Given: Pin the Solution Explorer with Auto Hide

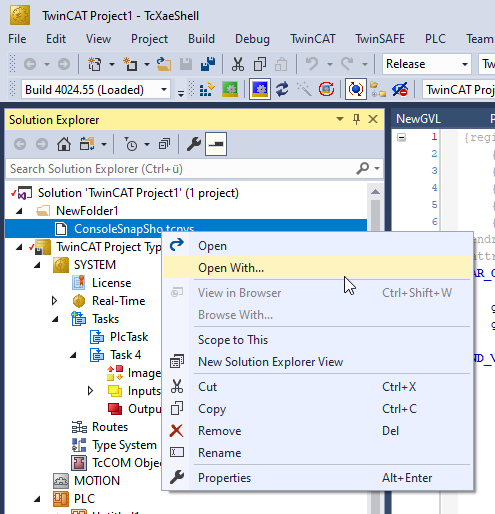Looking at the screenshot, I should coord(356,119).
